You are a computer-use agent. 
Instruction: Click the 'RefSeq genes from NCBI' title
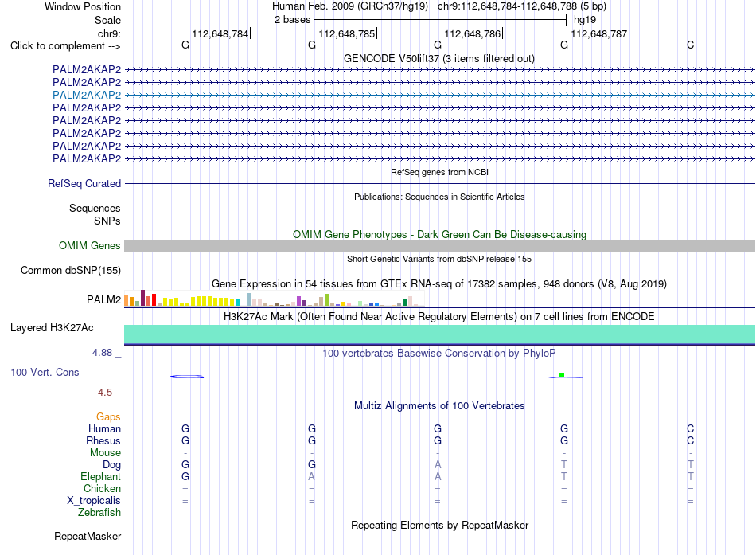[x=440, y=172]
